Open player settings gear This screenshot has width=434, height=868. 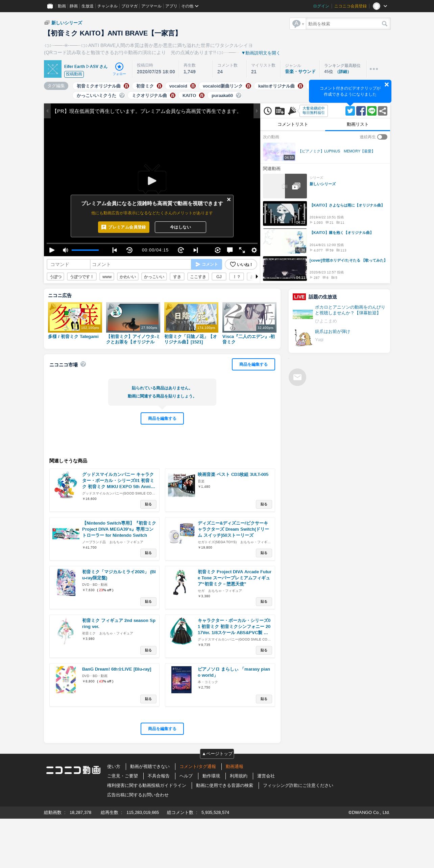click(x=254, y=250)
